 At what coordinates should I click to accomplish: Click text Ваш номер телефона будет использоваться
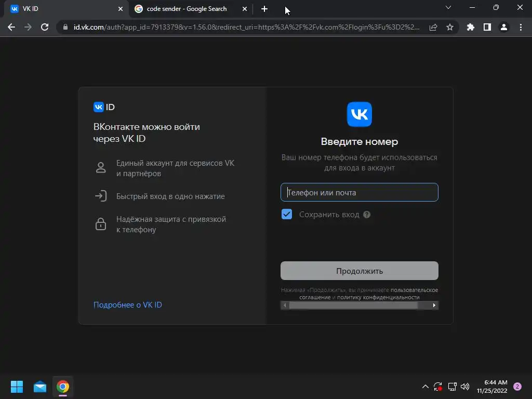(360, 158)
